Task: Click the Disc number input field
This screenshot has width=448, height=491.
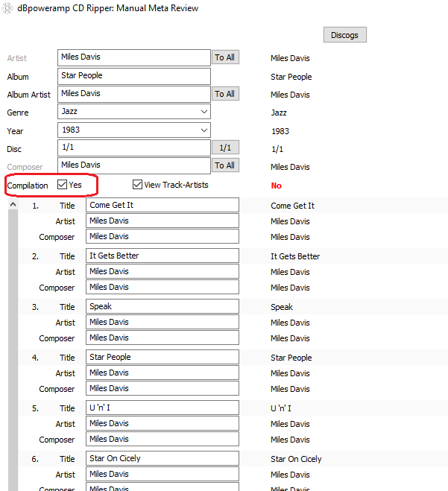Action: coord(134,148)
